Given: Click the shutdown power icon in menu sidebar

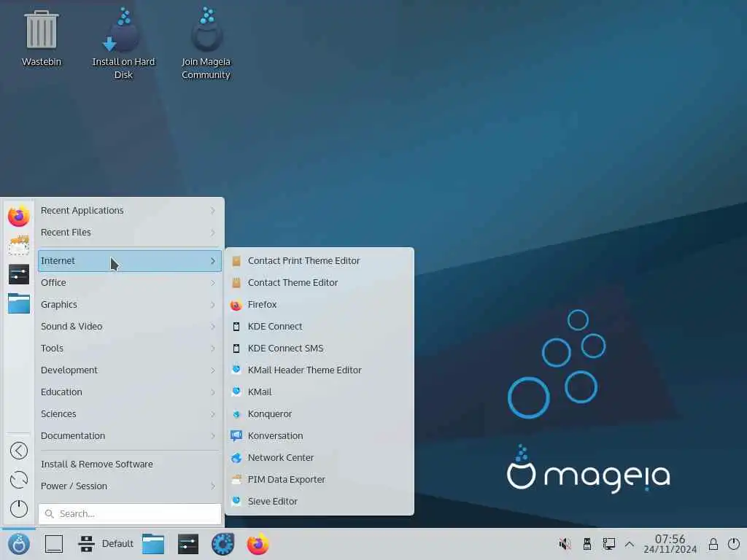Looking at the screenshot, I should coord(18,508).
